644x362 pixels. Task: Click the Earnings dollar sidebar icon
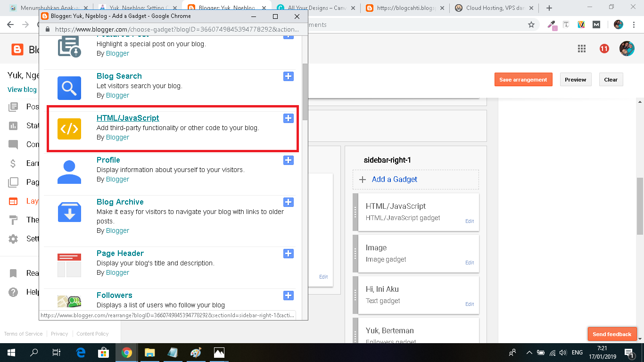click(x=13, y=164)
